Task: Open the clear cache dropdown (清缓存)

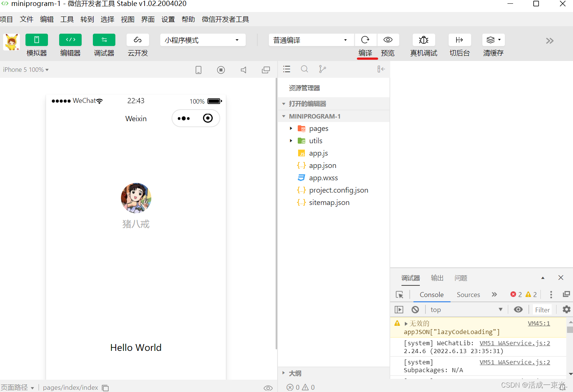Action: [x=494, y=40]
